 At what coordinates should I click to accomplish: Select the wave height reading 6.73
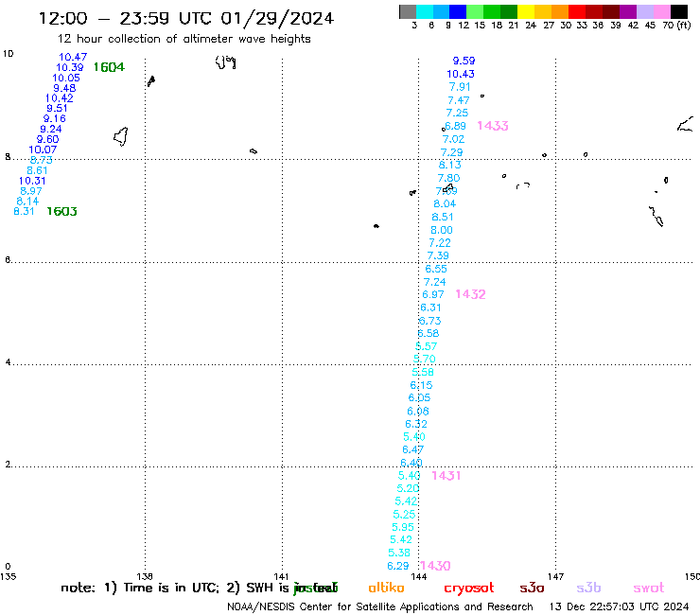click(429, 321)
